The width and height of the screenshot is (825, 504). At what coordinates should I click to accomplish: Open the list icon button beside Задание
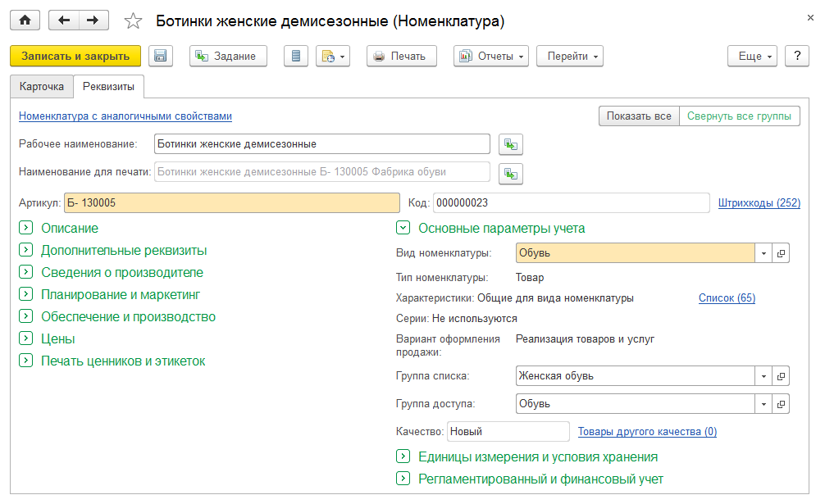tap(296, 56)
